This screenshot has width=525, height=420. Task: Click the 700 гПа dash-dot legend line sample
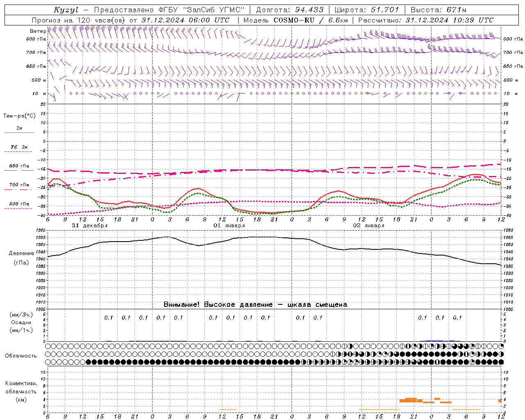[19, 189]
